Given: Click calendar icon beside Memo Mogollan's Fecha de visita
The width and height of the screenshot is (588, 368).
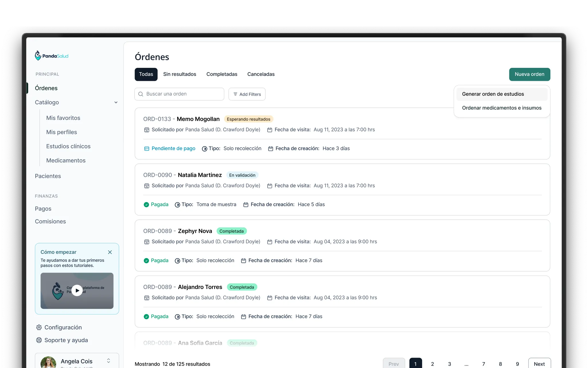Looking at the screenshot, I should pyautogui.click(x=270, y=130).
